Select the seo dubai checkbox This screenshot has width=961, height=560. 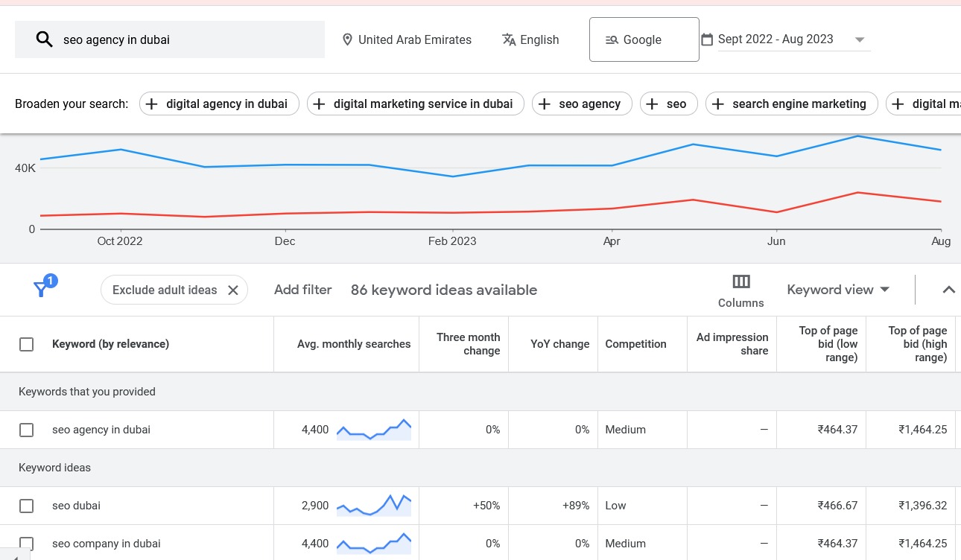[x=27, y=506]
